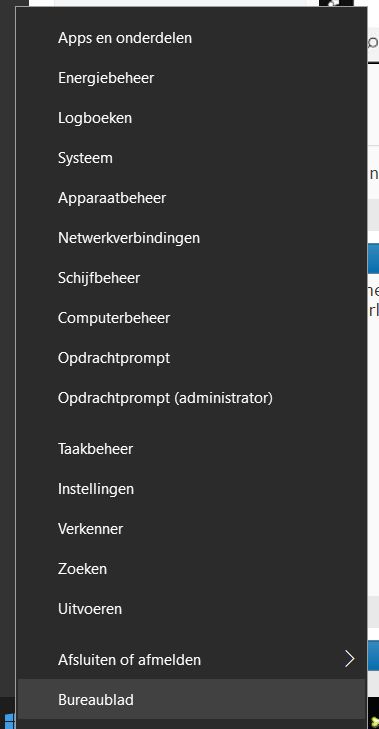The image size is (379, 729).
Task: Choose Uitvoeren to open Run
Action: point(191,609)
